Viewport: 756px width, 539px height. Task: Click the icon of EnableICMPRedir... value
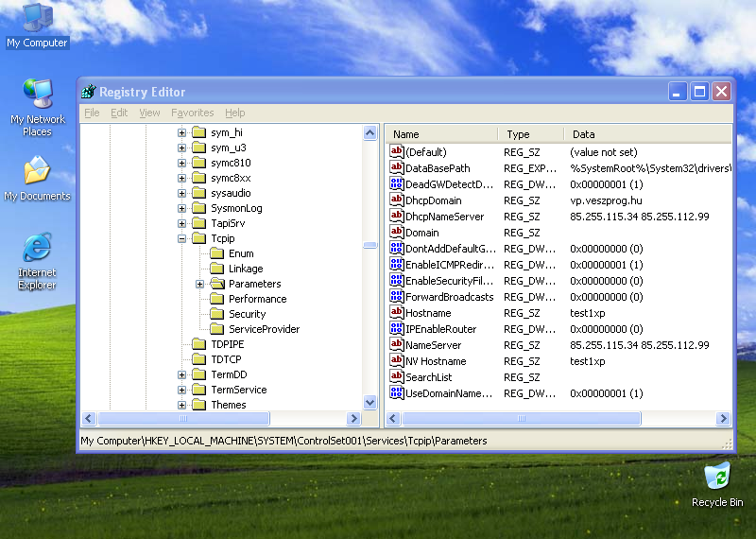coord(396,264)
